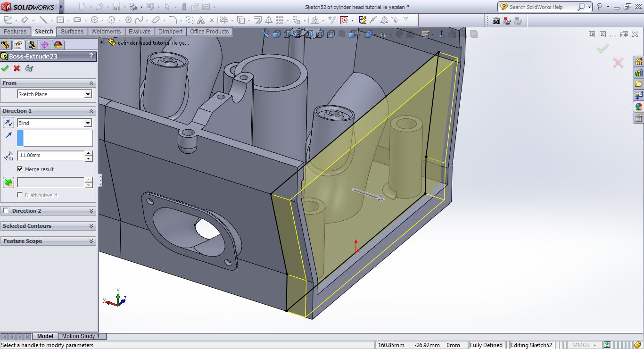Increase depth with the up spinner arrow
This screenshot has height=349, width=644.
pos(89,153)
